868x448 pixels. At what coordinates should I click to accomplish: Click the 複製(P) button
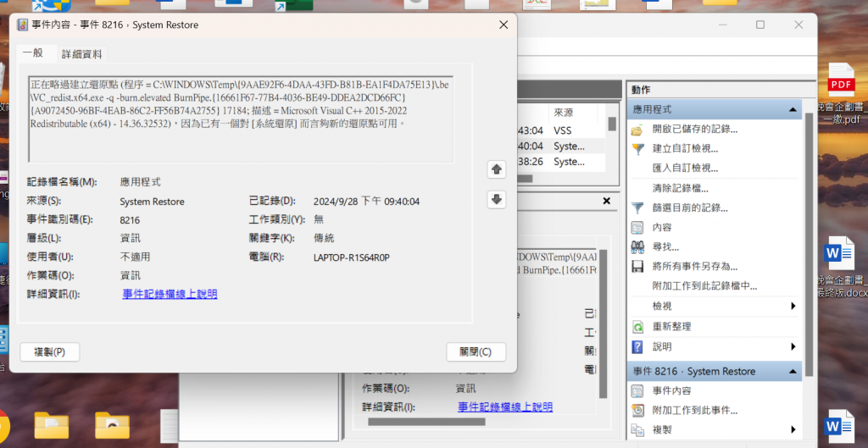click(x=50, y=351)
